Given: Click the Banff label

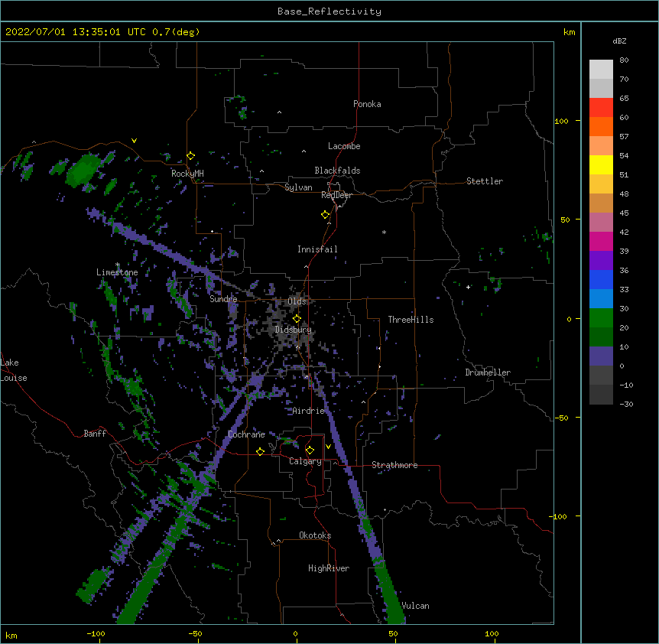Looking at the screenshot, I should [95, 434].
